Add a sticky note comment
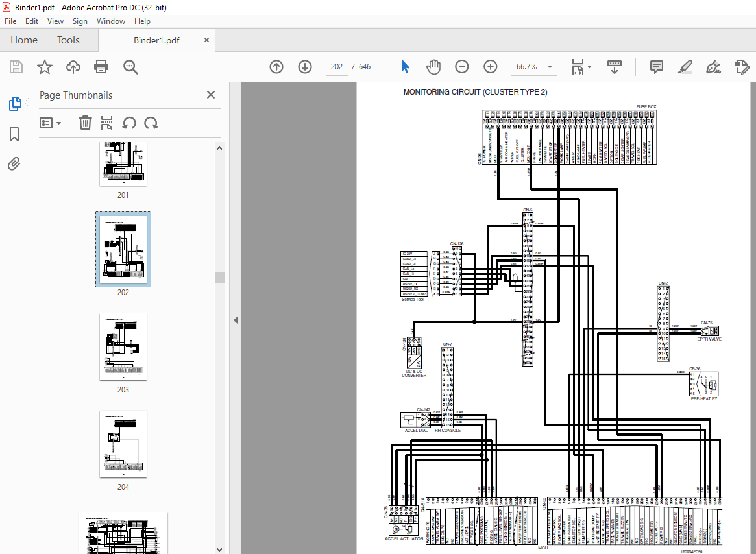This screenshot has height=554, width=756. 656,67
